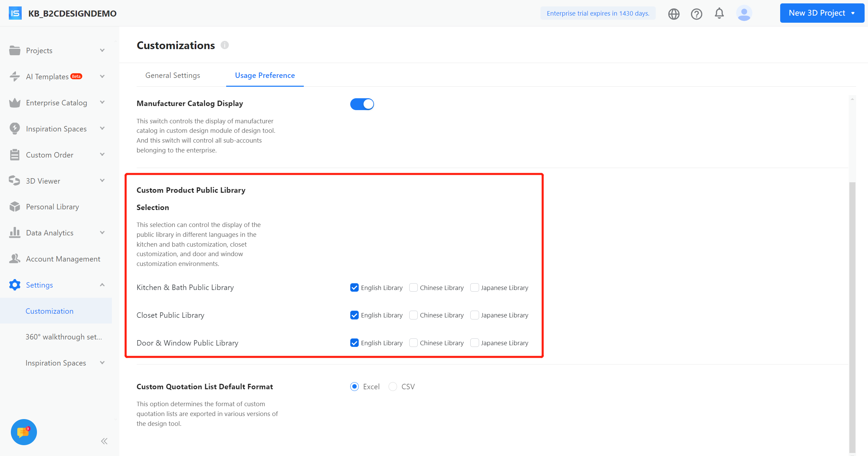Open the notifications bell

pos(719,14)
